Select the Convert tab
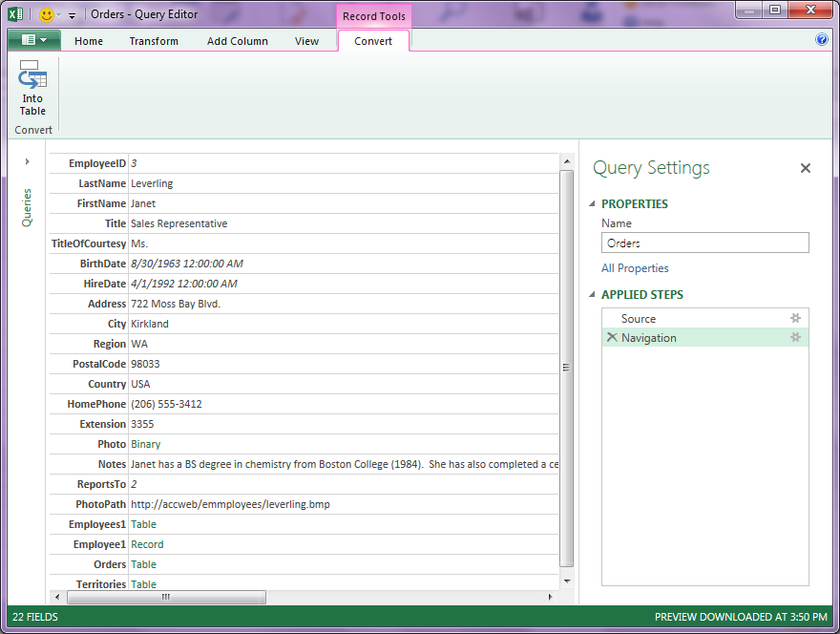The width and height of the screenshot is (840, 634). pyautogui.click(x=373, y=41)
